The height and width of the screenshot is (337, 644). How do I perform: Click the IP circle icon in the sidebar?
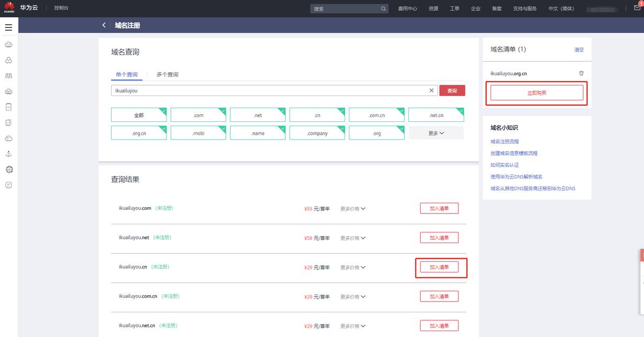pyautogui.click(x=9, y=185)
